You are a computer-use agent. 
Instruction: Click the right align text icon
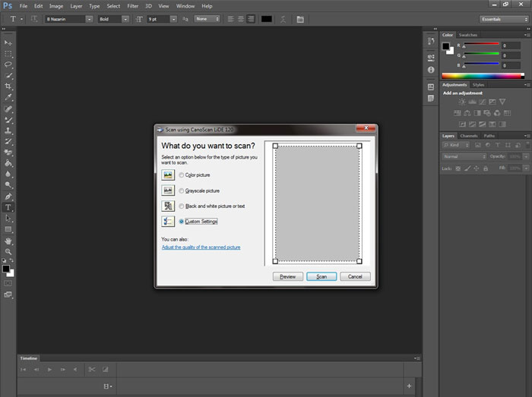point(251,19)
